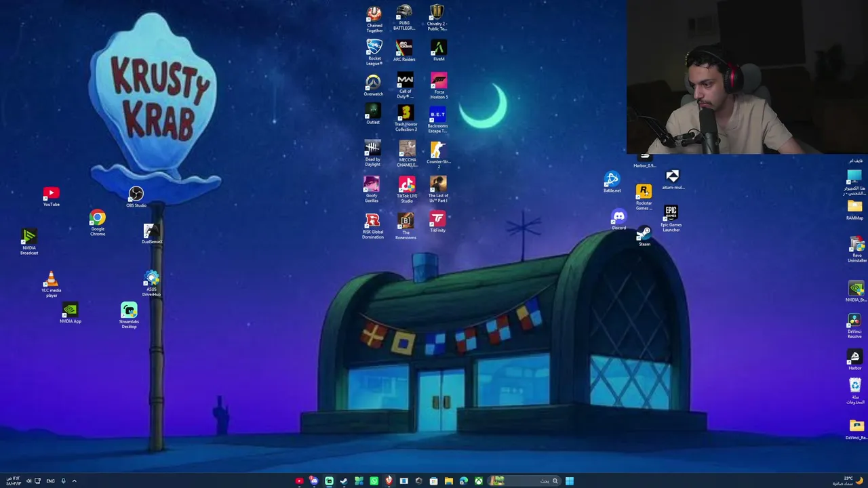
Task: Launch PUBG Battlegrounds from the desktop
Action: click(x=404, y=18)
